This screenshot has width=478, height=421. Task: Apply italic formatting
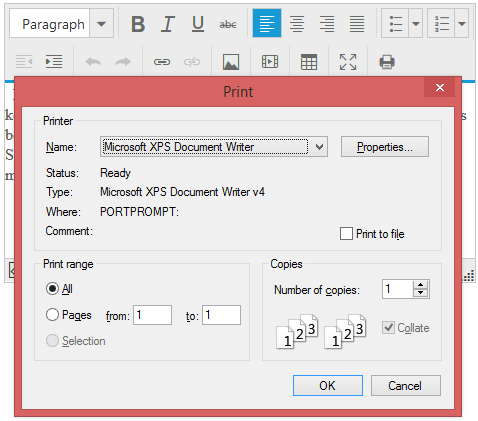tap(168, 24)
